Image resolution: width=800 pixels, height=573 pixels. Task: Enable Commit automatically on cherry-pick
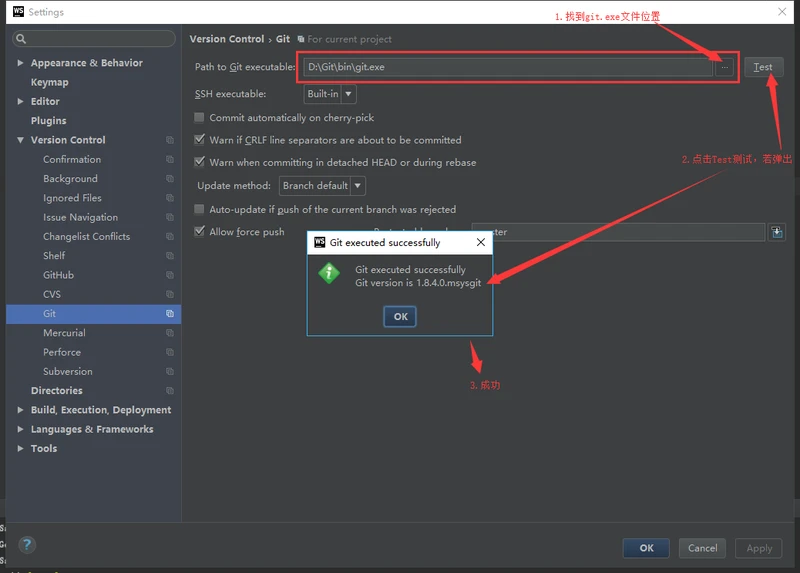[x=199, y=117]
